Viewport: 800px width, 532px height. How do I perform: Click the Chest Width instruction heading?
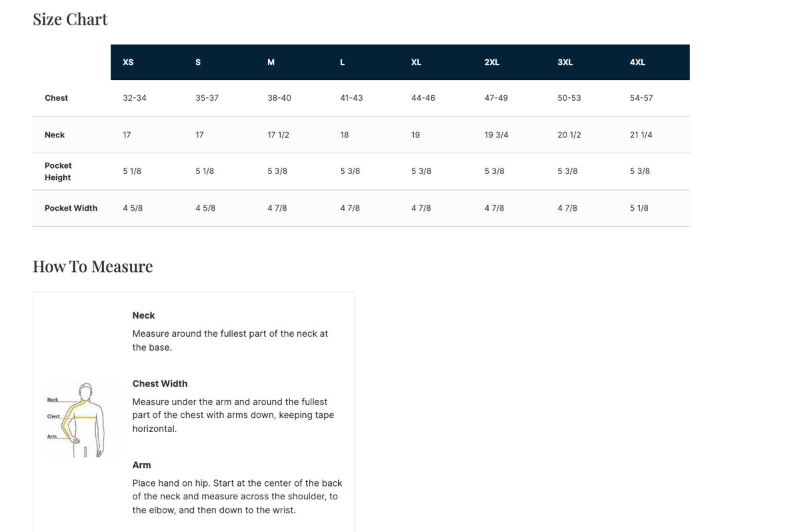pos(160,383)
